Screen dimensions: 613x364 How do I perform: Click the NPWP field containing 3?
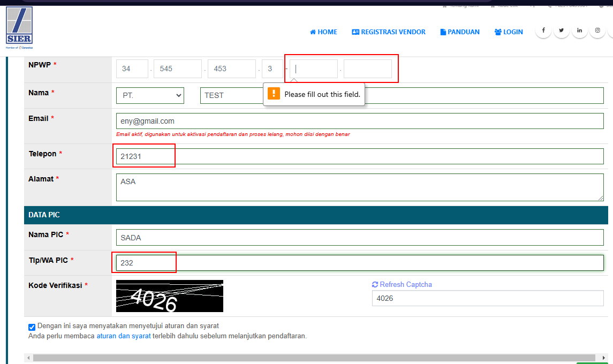click(273, 69)
